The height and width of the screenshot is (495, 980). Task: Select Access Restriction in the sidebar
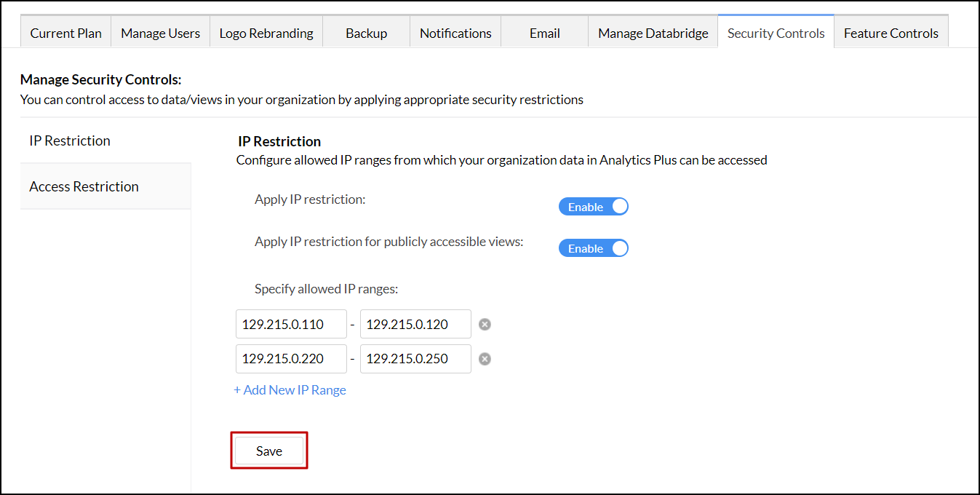[84, 186]
